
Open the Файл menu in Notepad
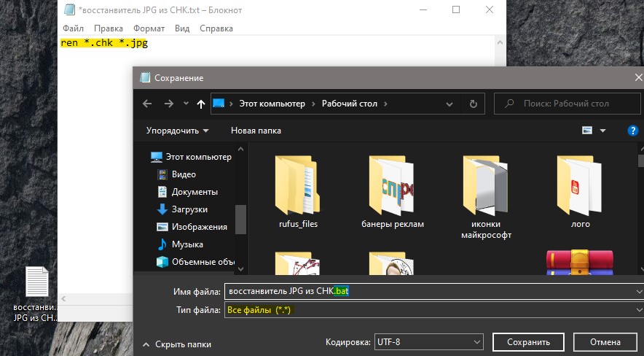pyautogui.click(x=73, y=28)
